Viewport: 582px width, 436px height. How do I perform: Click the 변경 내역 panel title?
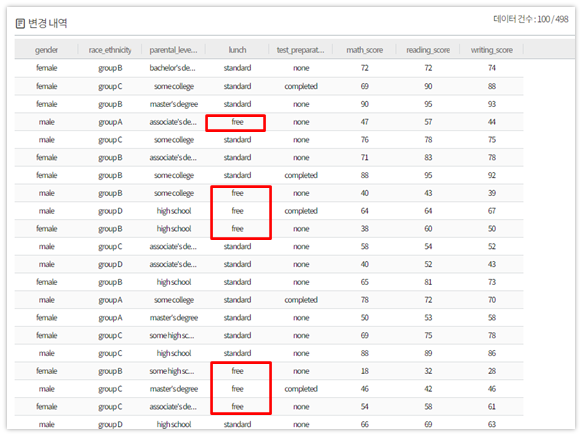[x=48, y=23]
